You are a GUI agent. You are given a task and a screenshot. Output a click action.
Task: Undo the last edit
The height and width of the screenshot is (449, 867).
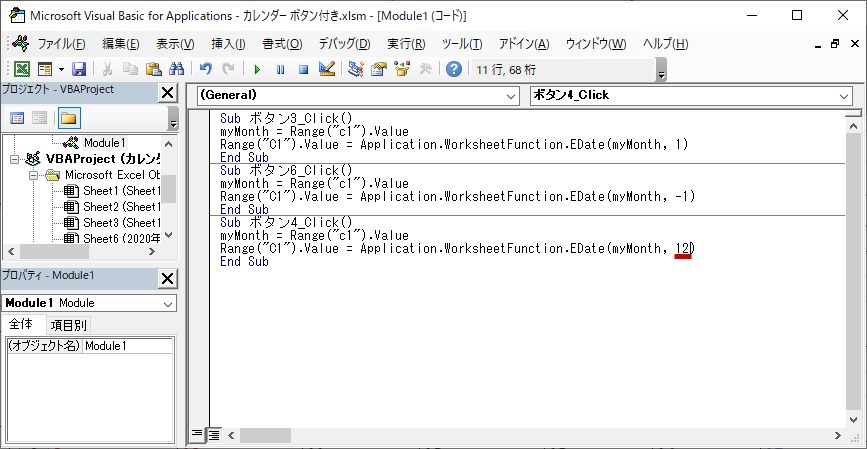206,69
